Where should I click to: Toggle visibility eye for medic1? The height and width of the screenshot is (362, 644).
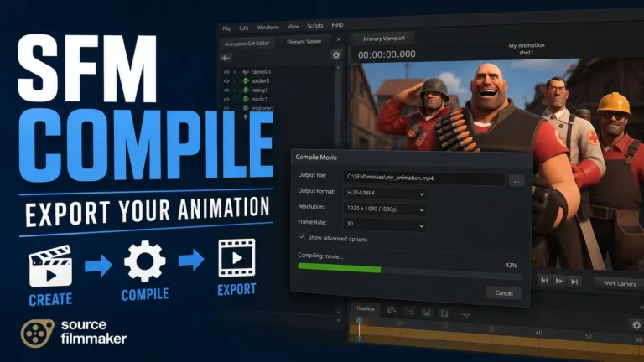pyautogui.click(x=226, y=99)
